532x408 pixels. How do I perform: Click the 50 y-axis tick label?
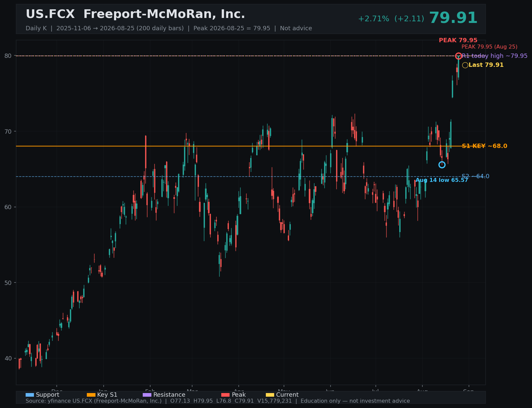pyautogui.click(x=8, y=283)
